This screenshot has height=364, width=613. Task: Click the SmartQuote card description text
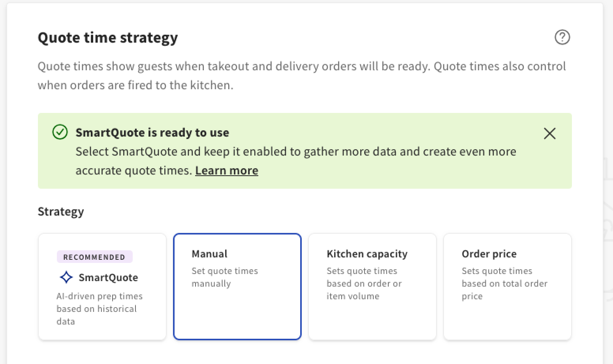[99, 308]
